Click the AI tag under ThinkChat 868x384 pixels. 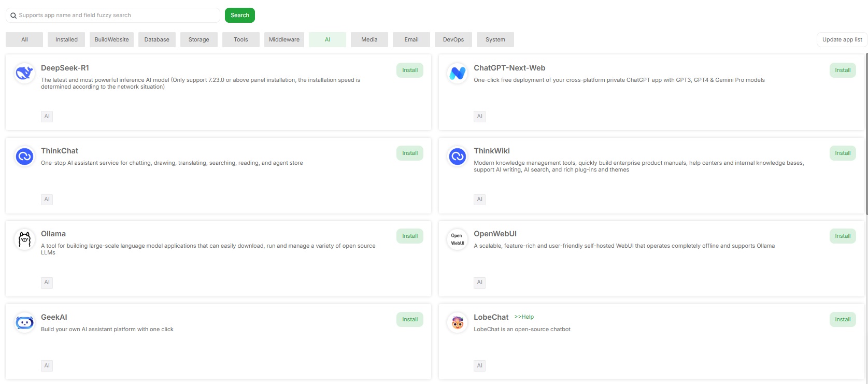coord(47,199)
